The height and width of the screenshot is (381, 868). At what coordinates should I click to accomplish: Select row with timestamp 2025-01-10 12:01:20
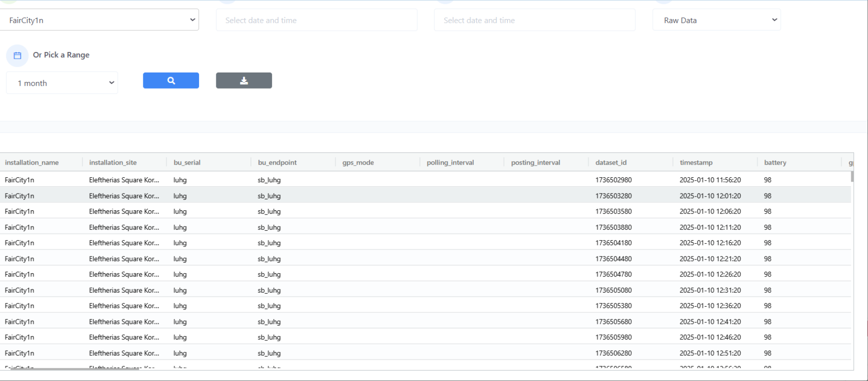(710, 196)
